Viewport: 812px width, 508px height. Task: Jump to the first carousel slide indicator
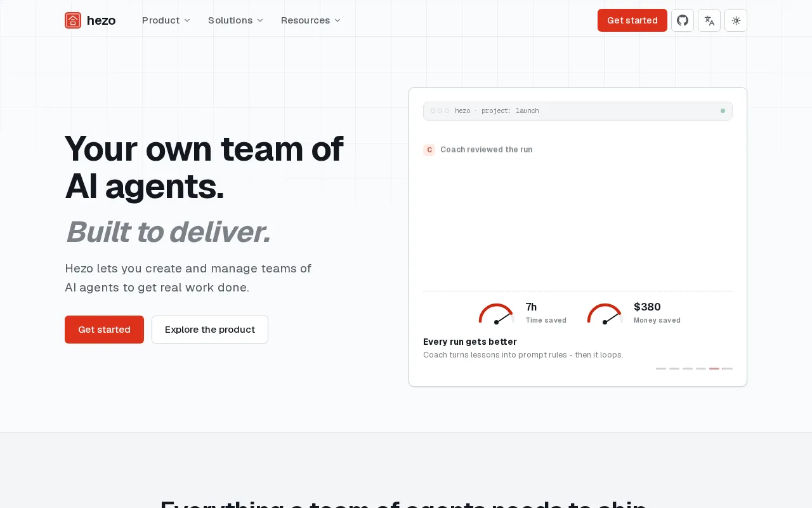pos(661,368)
